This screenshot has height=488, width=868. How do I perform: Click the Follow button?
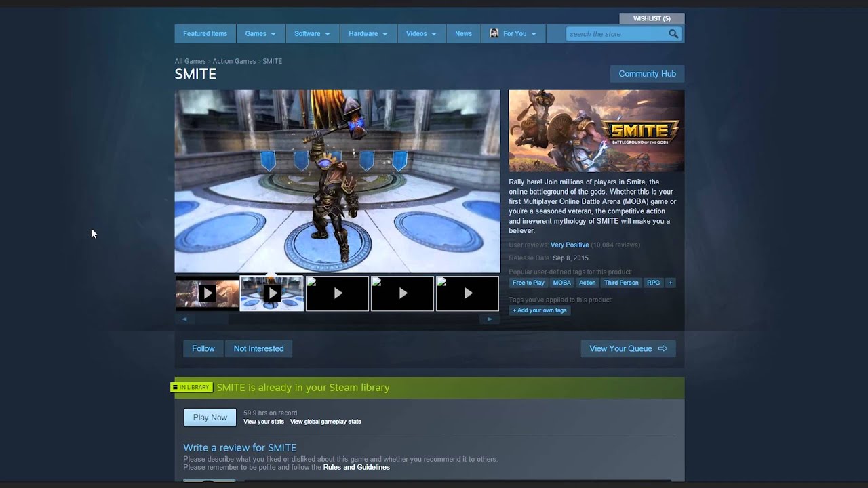[x=203, y=348]
